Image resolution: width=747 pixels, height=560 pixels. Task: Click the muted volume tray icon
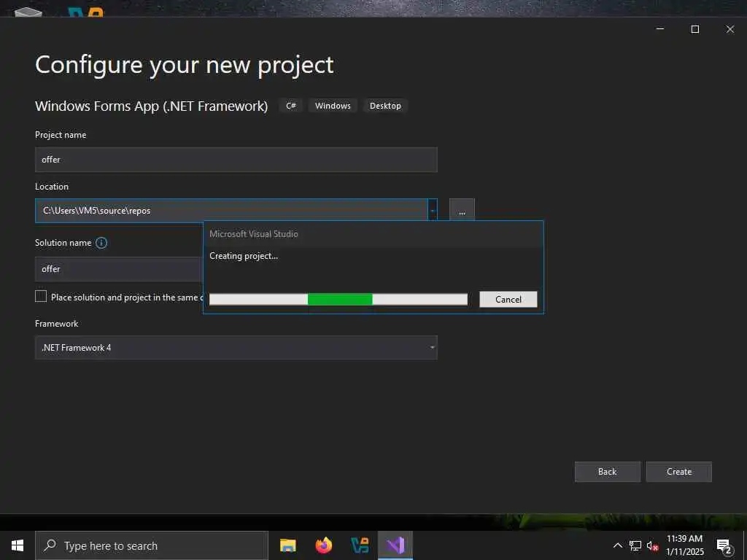[x=652, y=545]
